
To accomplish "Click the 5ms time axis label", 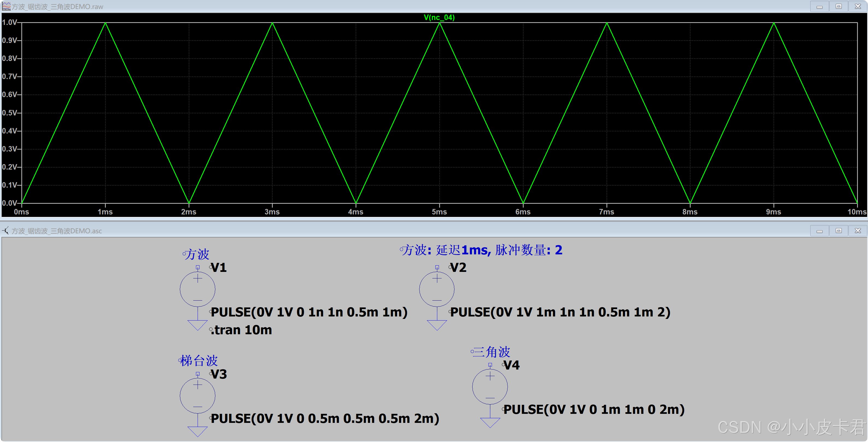I will tap(439, 212).
